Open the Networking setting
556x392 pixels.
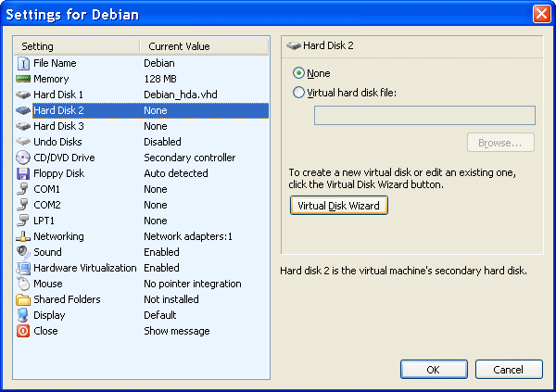pyautogui.click(x=142, y=236)
